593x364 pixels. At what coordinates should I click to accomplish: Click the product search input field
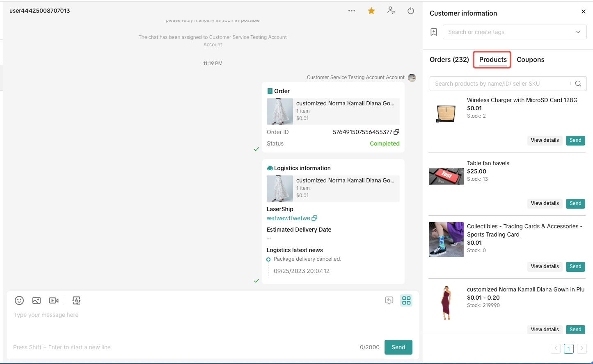(x=501, y=84)
